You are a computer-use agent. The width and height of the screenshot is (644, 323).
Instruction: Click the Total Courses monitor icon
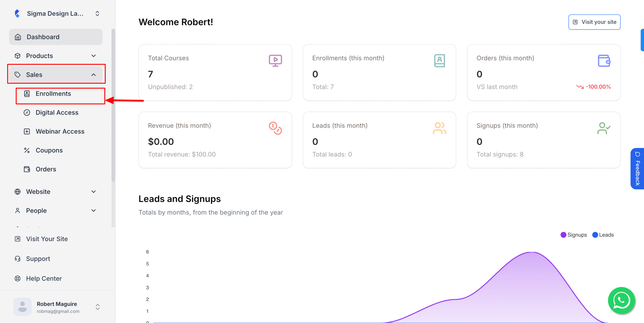point(275,61)
